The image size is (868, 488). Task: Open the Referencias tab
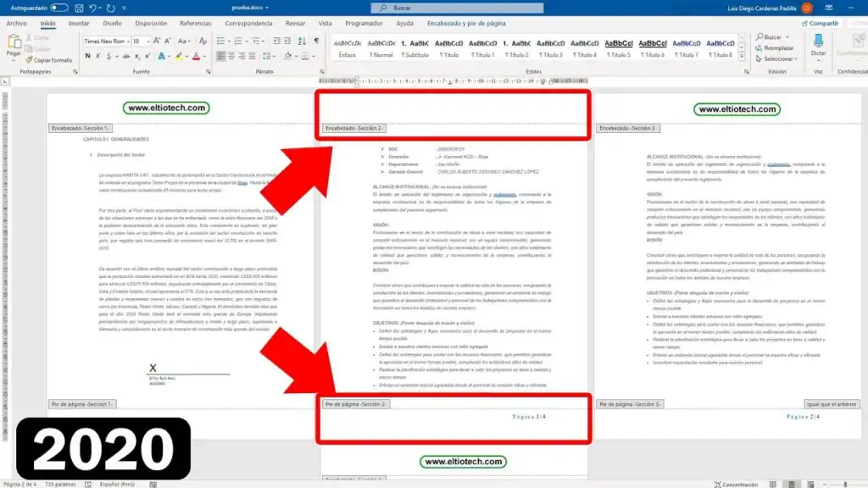pyautogui.click(x=196, y=23)
